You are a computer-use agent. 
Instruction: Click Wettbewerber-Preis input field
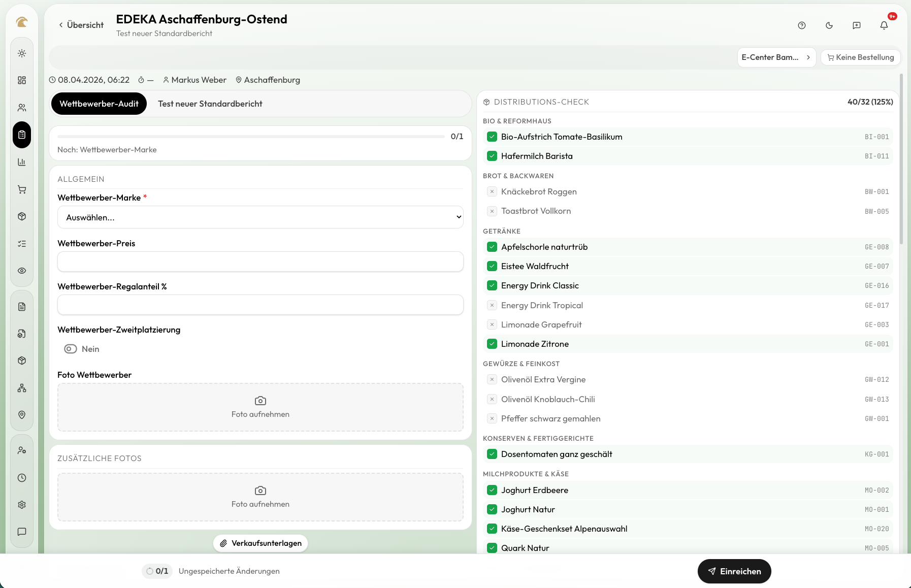(x=261, y=262)
